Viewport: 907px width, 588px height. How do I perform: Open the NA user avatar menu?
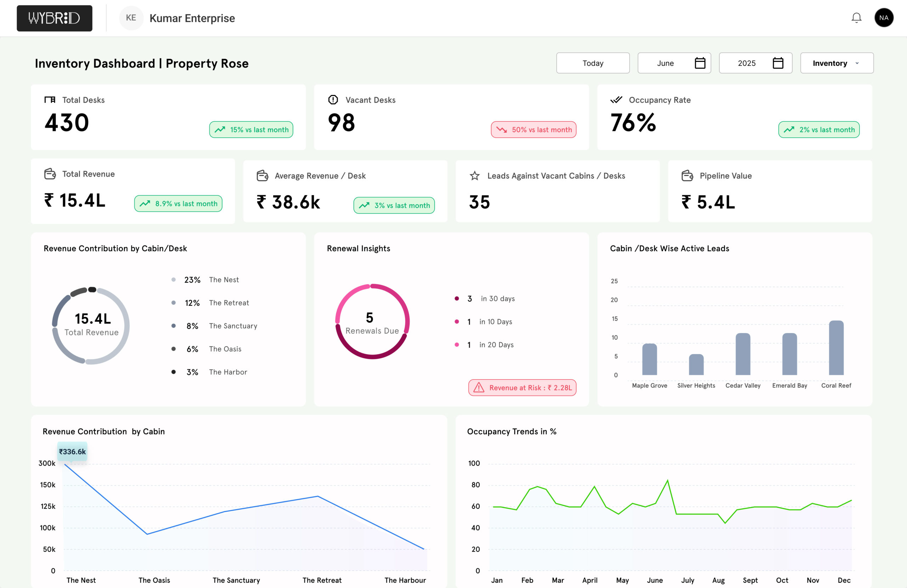click(884, 18)
